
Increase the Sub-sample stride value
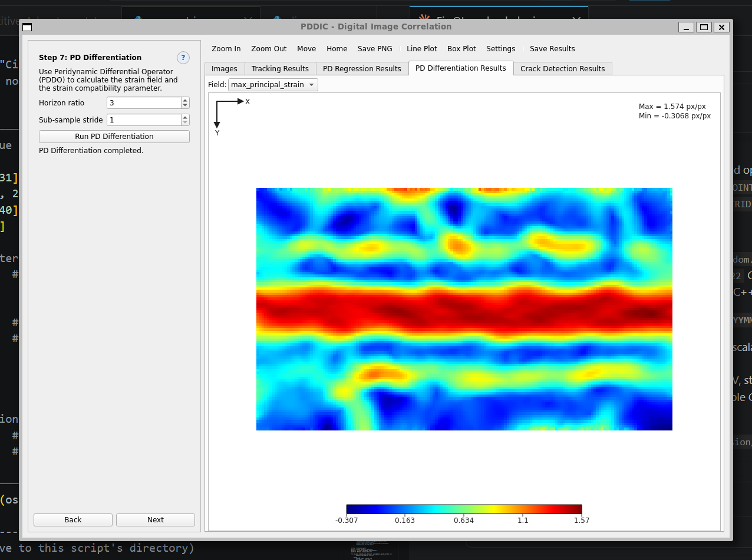click(x=185, y=117)
